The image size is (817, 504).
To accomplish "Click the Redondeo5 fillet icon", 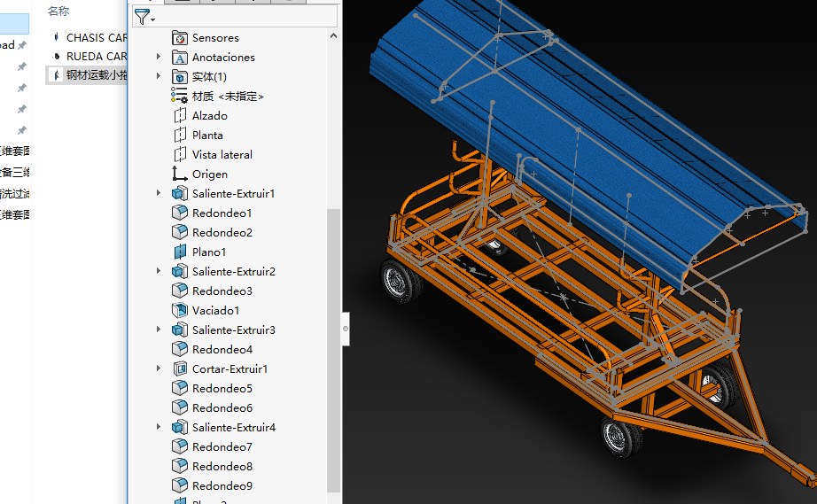I will (x=179, y=389).
